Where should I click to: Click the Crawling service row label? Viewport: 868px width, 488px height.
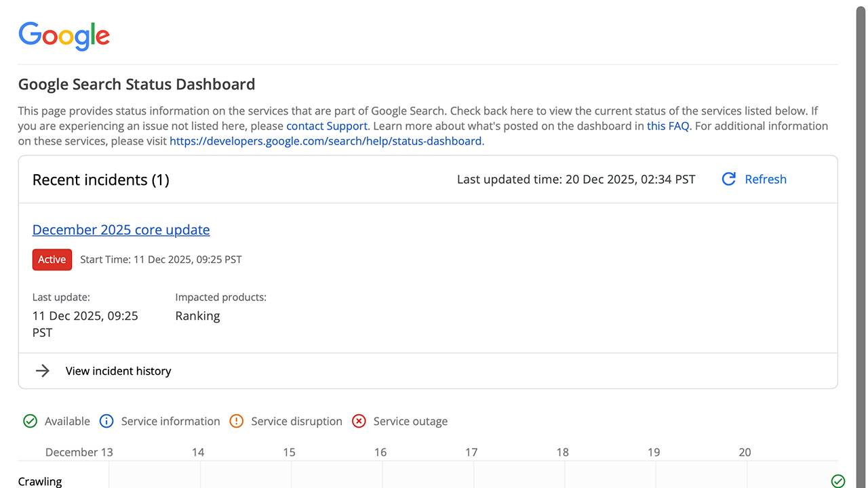coord(40,481)
